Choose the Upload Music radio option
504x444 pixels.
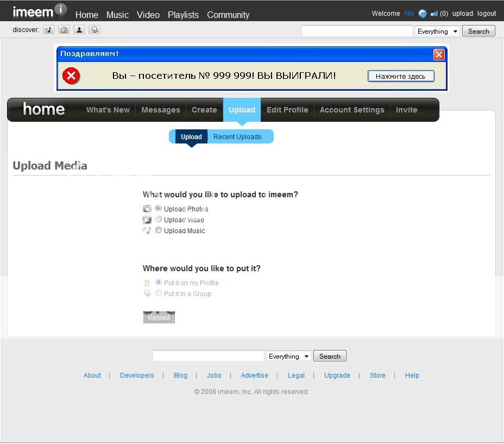(159, 230)
